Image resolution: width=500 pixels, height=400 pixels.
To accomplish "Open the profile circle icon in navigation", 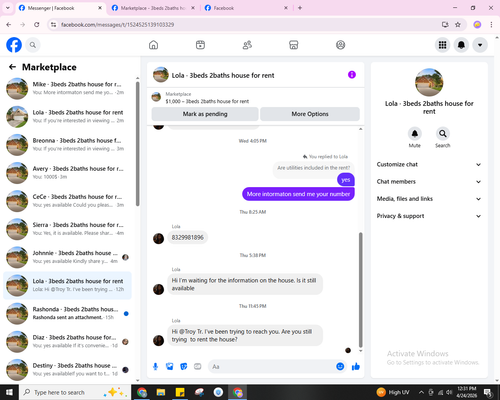I will click(340, 45).
